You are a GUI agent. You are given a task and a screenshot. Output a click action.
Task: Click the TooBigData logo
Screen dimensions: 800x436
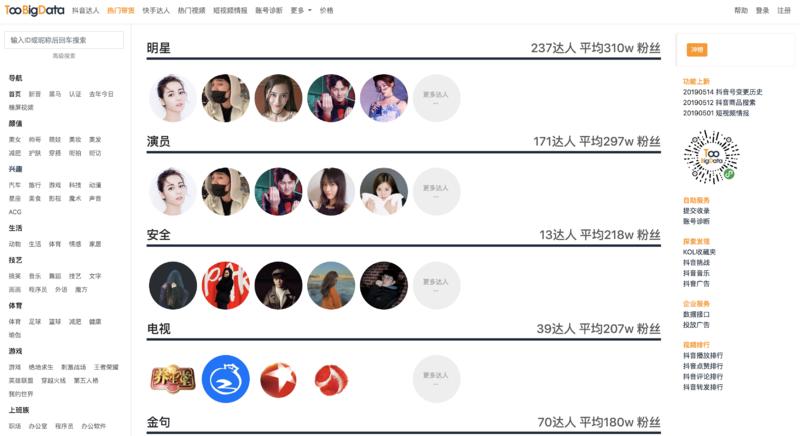34,10
